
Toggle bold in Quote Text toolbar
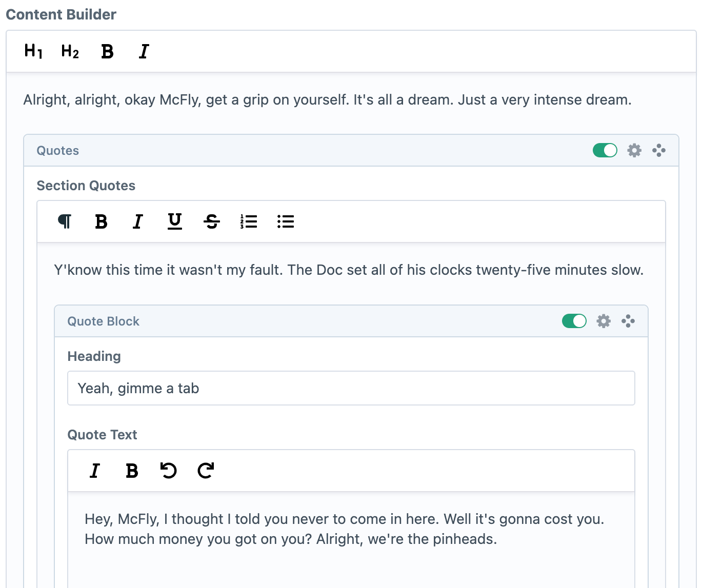click(132, 471)
